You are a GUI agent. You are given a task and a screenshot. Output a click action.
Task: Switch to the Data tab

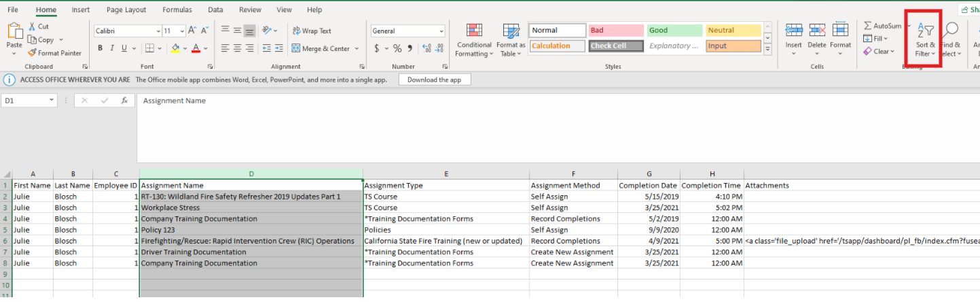pos(215,10)
